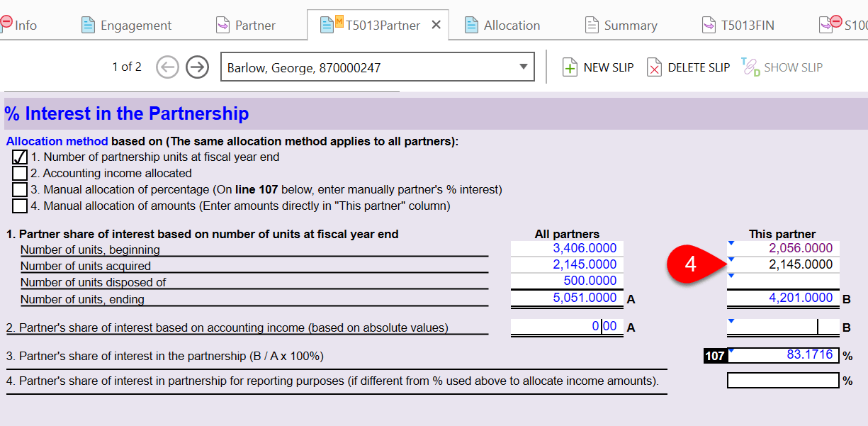The image size is (868, 426).
Task: Go to previous slip arrow
Action: click(x=167, y=67)
